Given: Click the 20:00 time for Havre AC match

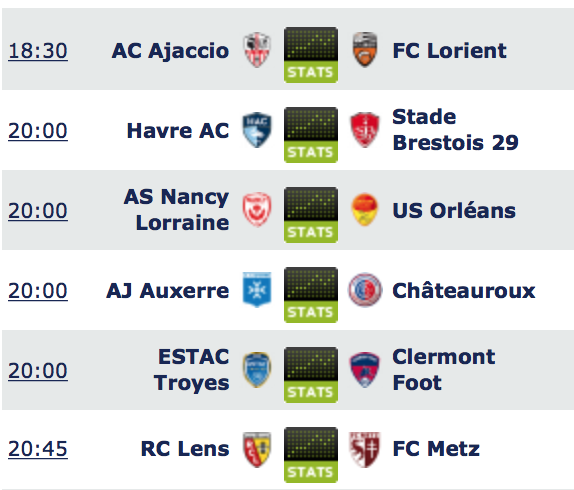Looking at the screenshot, I should point(38,131).
